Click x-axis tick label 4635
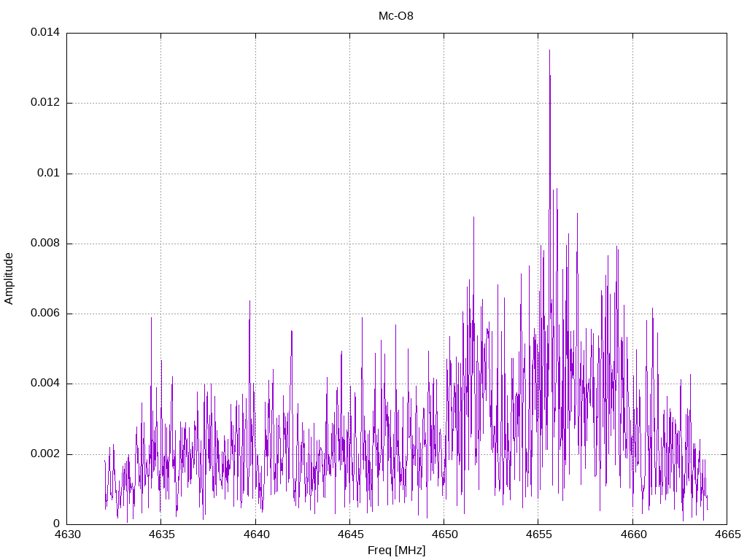Viewport: 747px width, 560px height. 161,534
